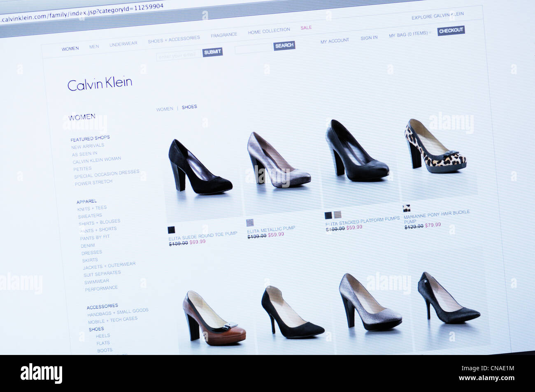The width and height of the screenshot is (535, 392).
Task: Open Suit Separates category
Action: pos(102,274)
